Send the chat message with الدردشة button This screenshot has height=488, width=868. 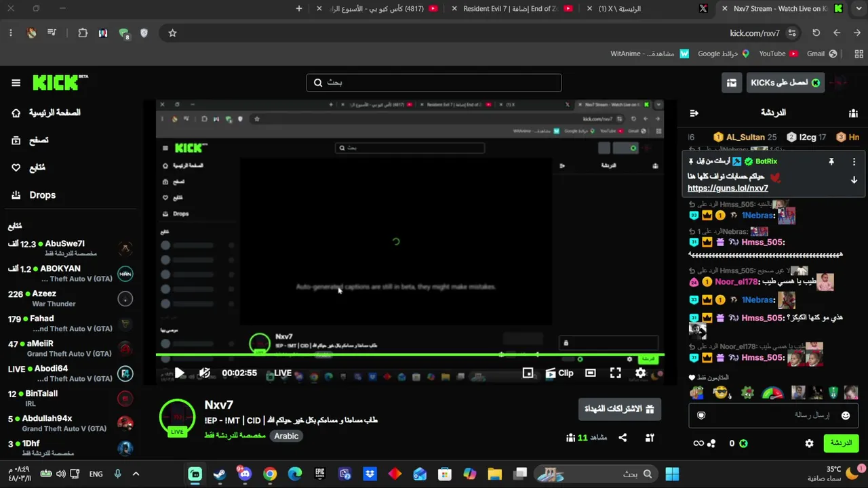841,443
